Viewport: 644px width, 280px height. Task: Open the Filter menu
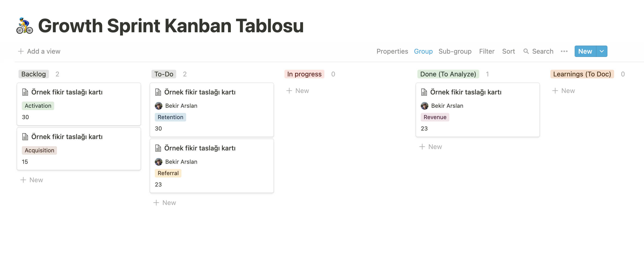pyautogui.click(x=487, y=51)
